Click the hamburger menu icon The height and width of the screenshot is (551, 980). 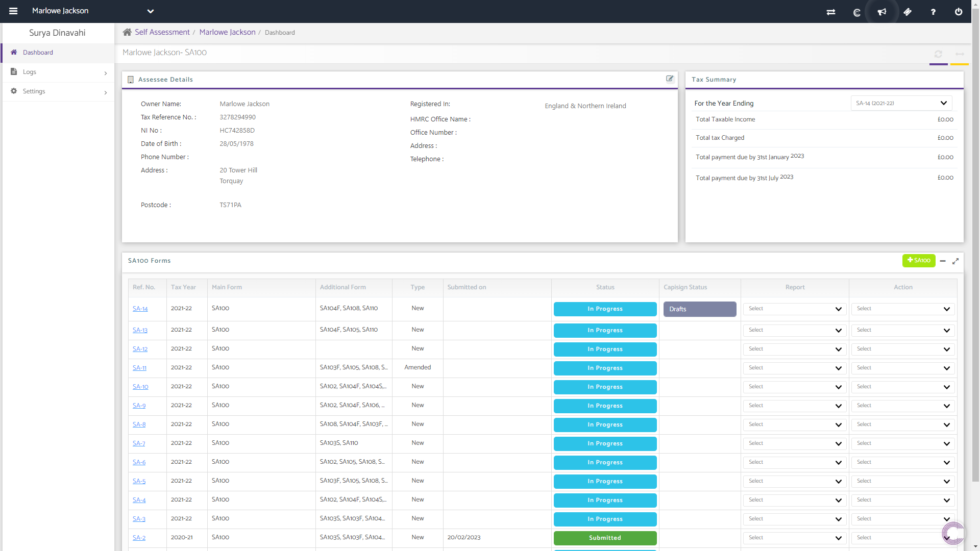(13, 11)
